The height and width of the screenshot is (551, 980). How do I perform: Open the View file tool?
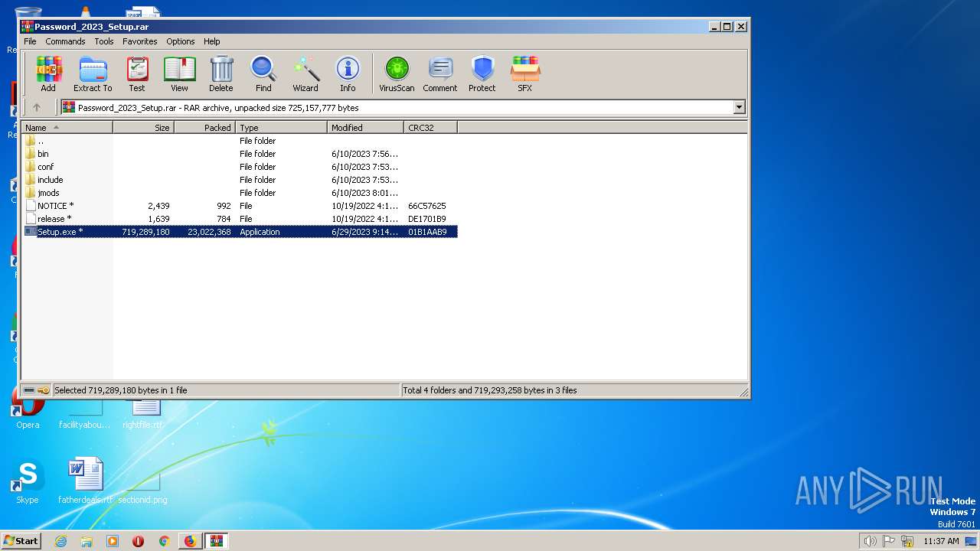pyautogui.click(x=179, y=74)
